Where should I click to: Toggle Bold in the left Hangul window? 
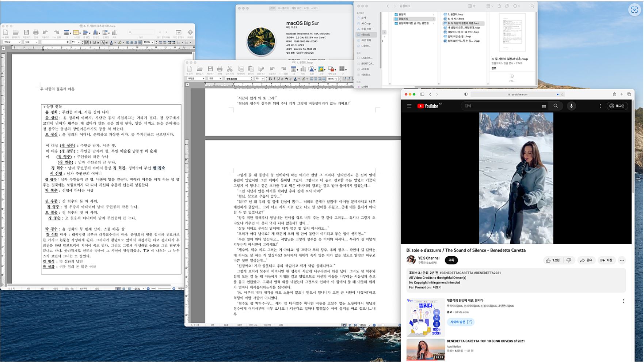point(86,42)
